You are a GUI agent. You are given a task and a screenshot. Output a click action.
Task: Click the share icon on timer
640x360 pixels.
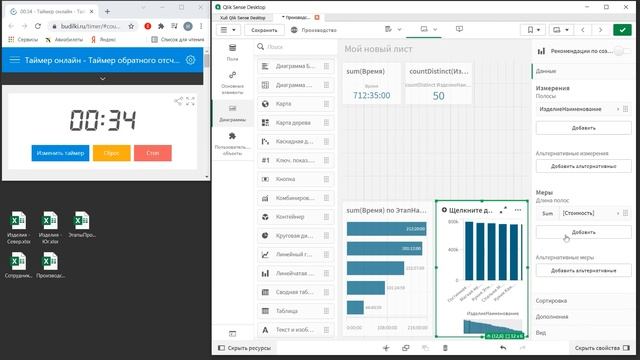[178, 101]
